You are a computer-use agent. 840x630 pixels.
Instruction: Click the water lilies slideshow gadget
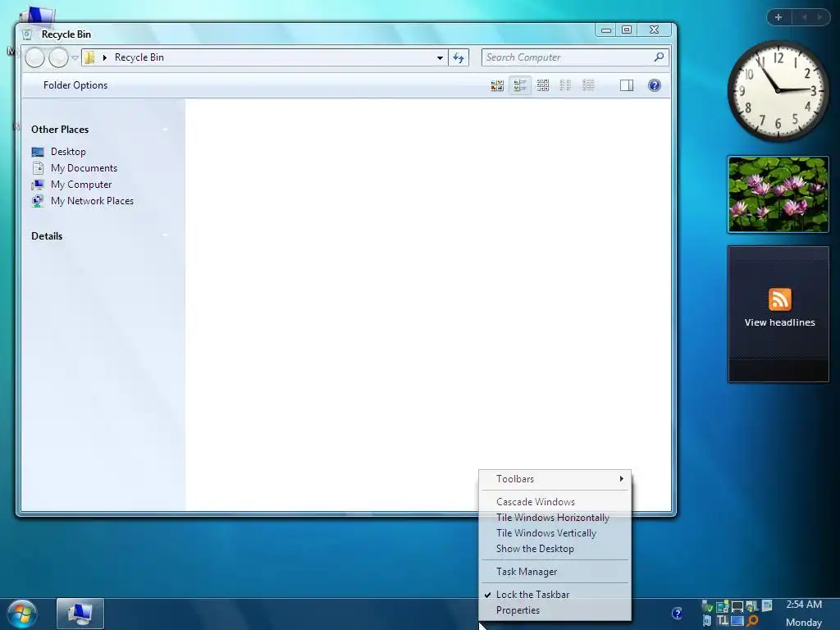[778, 194]
